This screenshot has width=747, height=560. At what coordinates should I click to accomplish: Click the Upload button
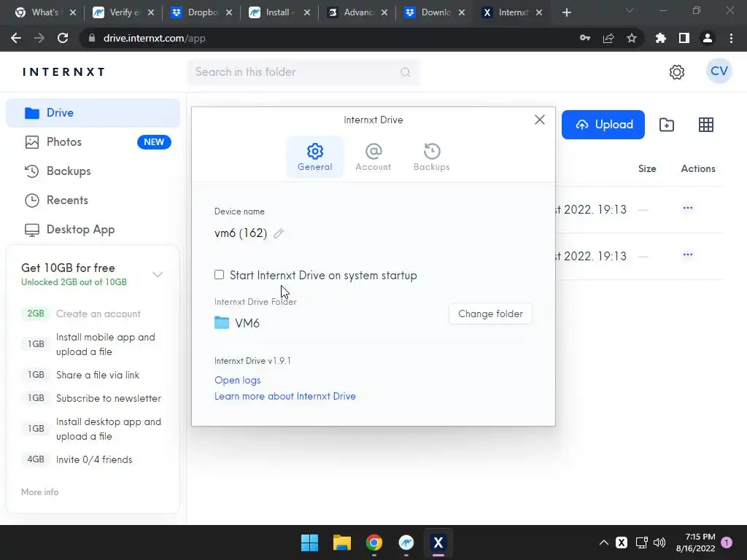[603, 125]
